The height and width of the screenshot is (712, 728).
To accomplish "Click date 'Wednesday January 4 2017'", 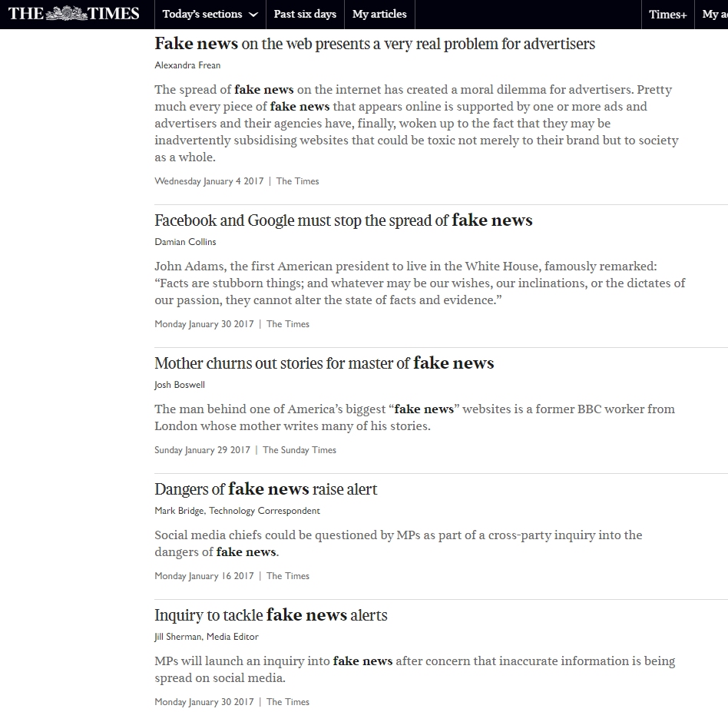I will click(x=209, y=181).
